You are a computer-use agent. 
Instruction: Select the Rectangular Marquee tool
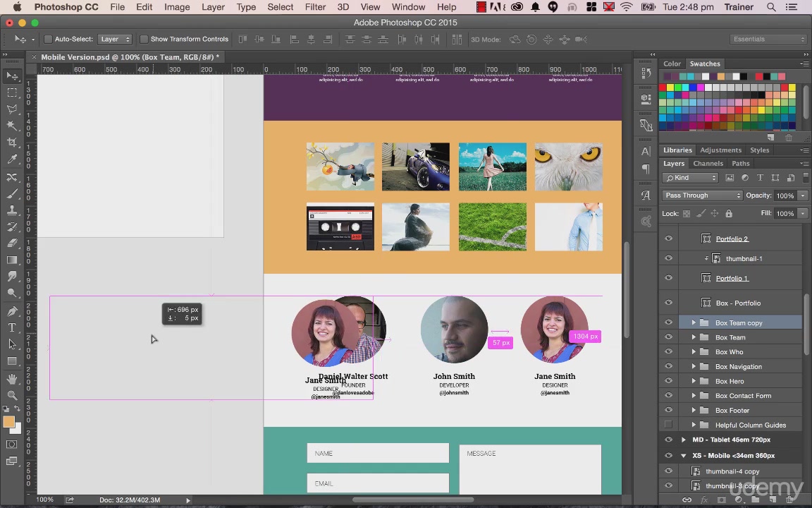(x=12, y=93)
